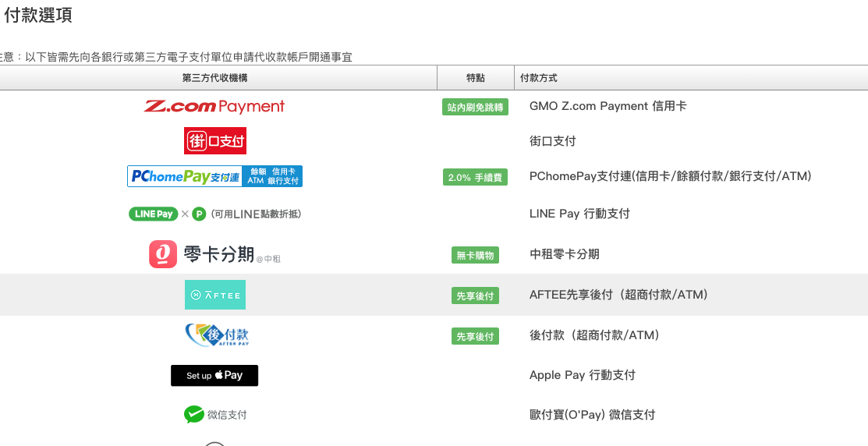Click GMO Z.com Payment 信用卡 text
This screenshot has width=868, height=446.
[608, 106]
